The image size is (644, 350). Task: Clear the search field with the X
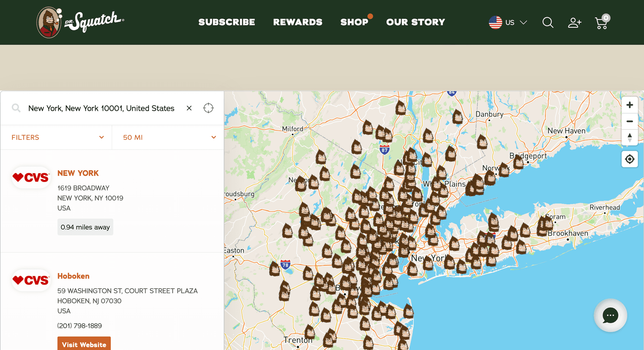(x=189, y=108)
